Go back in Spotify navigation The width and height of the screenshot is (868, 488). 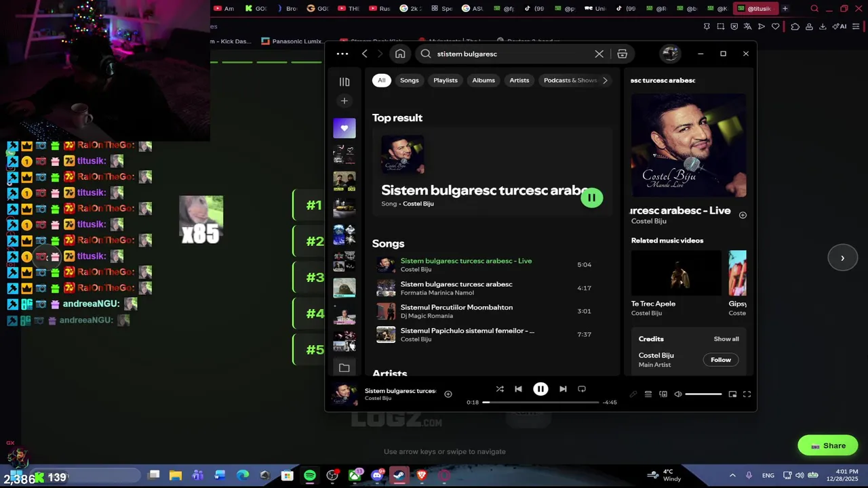364,54
